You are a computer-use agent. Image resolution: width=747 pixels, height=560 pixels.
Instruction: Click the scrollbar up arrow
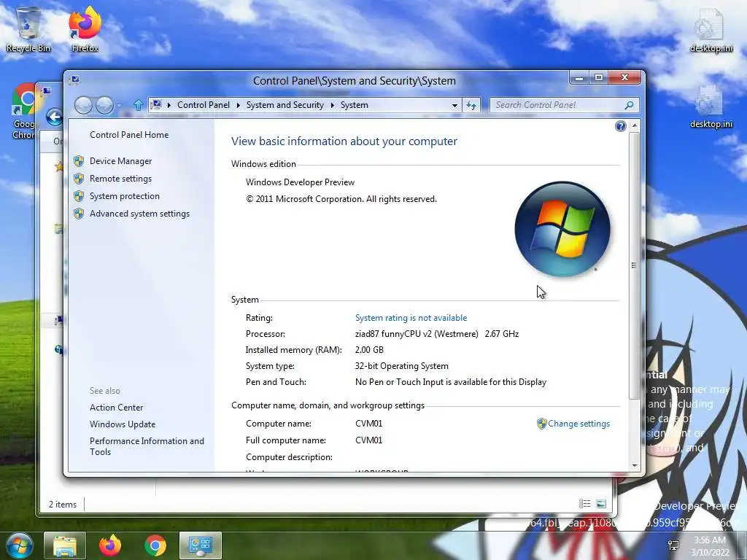click(634, 125)
